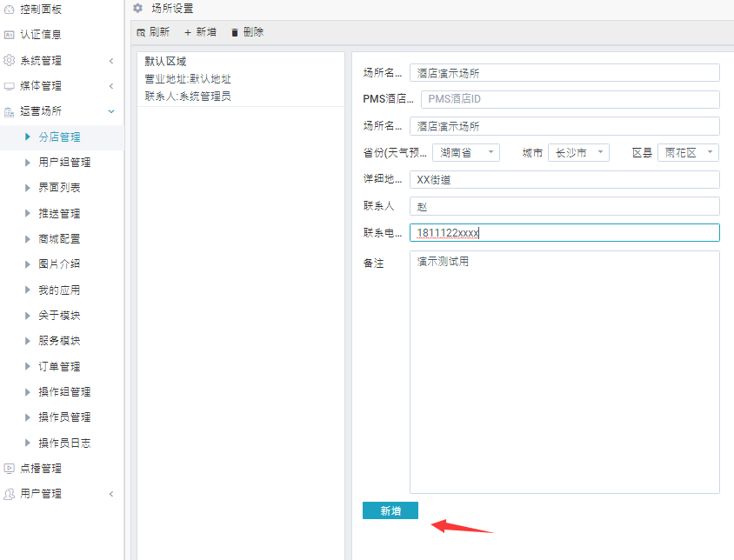The height and width of the screenshot is (560, 734).
Task: Click the 新增 toolbar button label
Action: tap(206, 32)
